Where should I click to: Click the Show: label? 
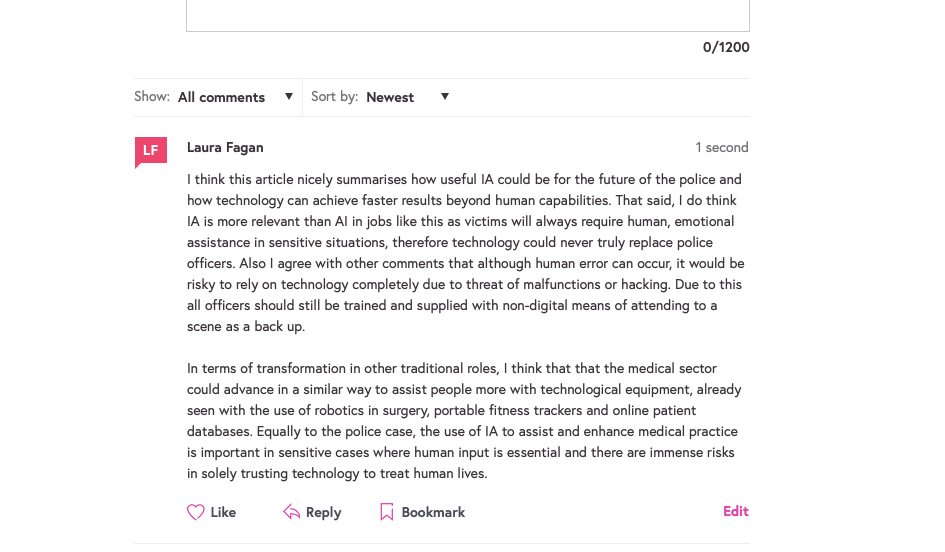(x=152, y=97)
